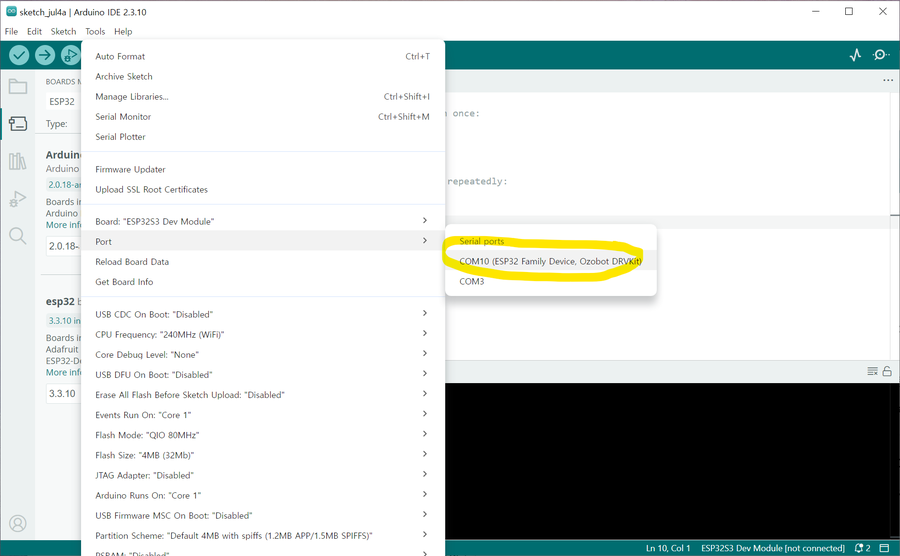Select Auto Format menu entry
Screen dimensions: 900x556
[x=263, y=56]
